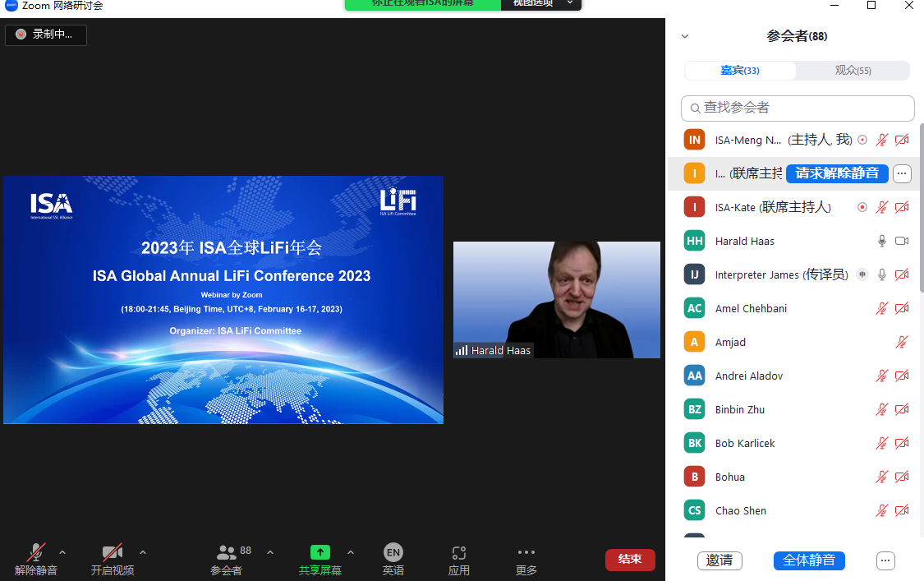Expand video options arrow next to camera
Viewport: 924px width, 581px height.
pyautogui.click(x=143, y=552)
